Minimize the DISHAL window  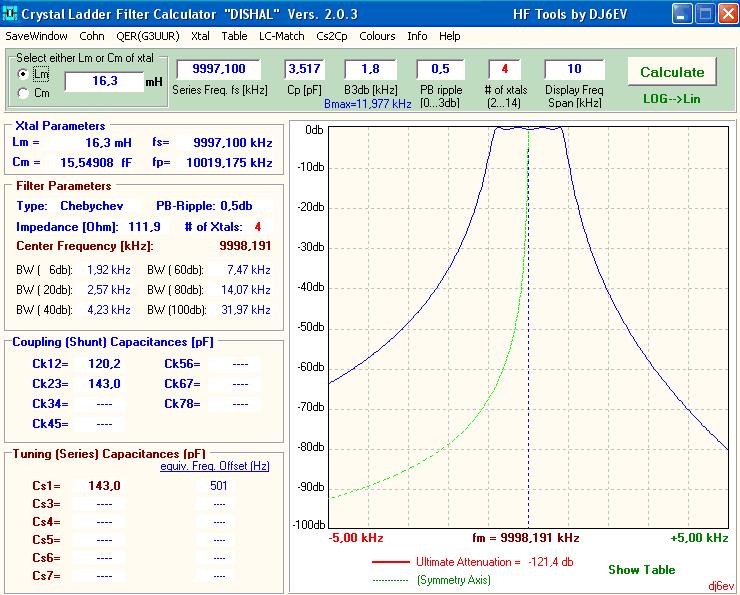coord(682,14)
